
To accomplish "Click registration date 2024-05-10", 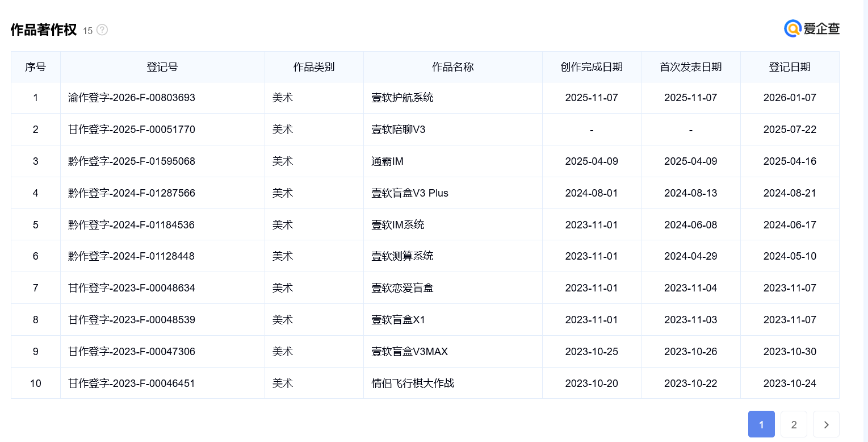I will pyautogui.click(x=790, y=256).
